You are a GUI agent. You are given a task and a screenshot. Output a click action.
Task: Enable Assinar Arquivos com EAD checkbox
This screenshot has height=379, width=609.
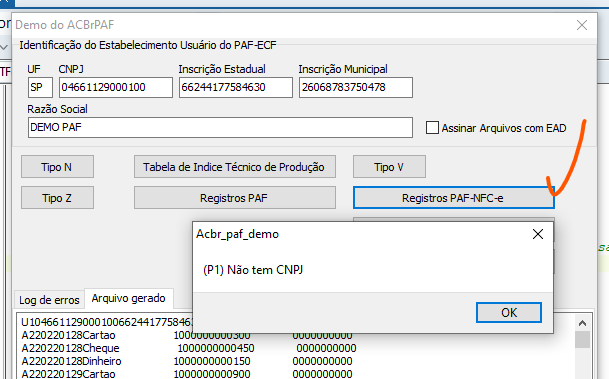coord(432,128)
